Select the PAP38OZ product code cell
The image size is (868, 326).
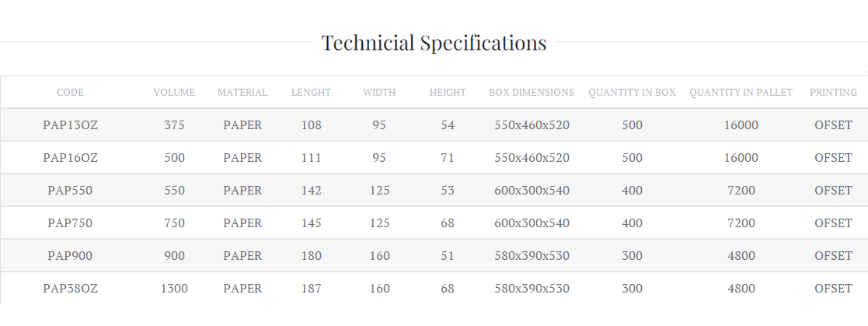click(70, 289)
